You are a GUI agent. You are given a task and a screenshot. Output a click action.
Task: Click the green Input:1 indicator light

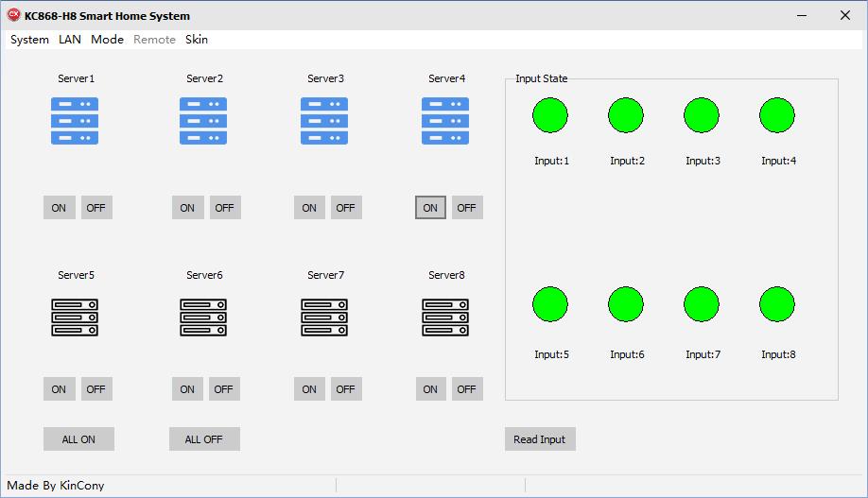coord(550,115)
